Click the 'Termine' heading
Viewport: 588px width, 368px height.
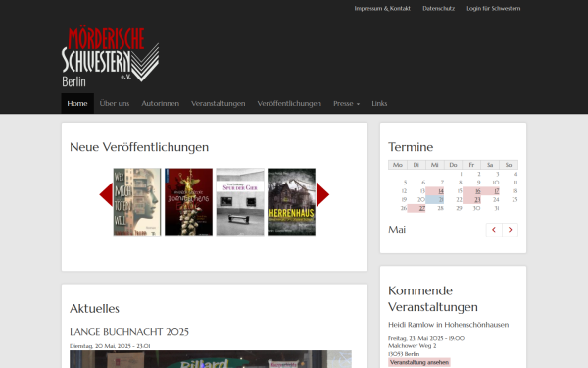pos(411,147)
